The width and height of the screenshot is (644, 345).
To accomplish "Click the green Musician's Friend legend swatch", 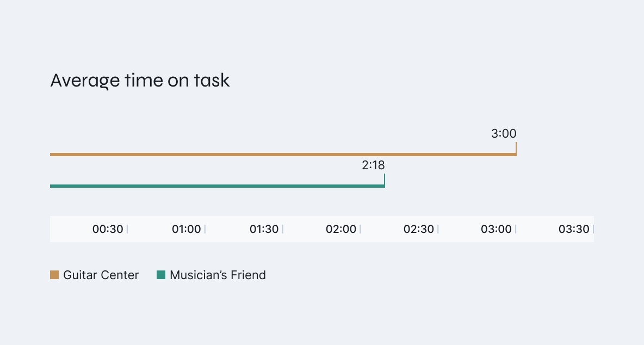I will [x=161, y=275].
